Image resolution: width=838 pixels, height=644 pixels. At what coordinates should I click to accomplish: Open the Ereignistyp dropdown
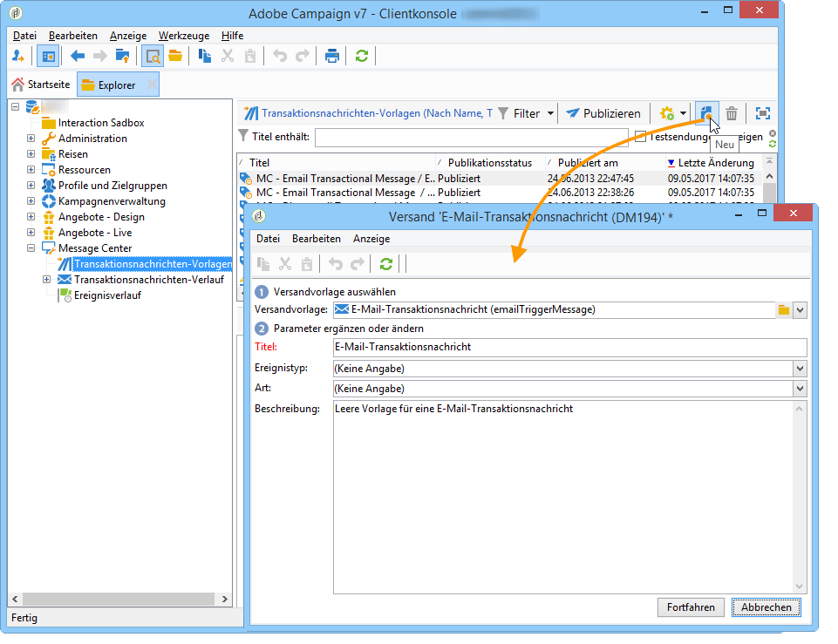(800, 369)
